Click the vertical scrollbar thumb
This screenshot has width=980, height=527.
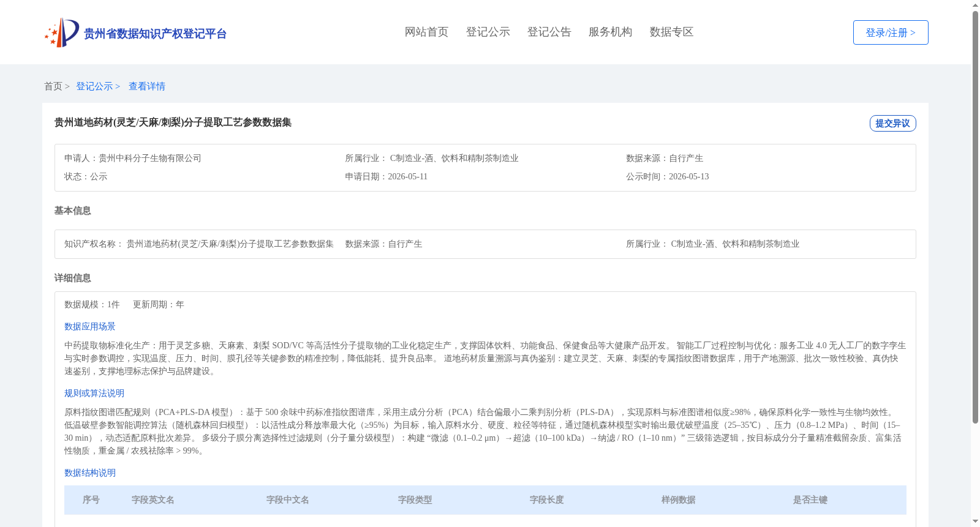coord(975,217)
